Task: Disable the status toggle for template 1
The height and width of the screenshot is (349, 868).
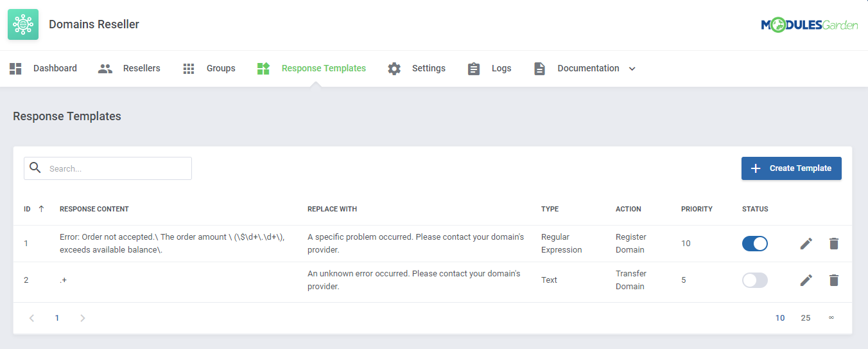Action: [x=754, y=244]
